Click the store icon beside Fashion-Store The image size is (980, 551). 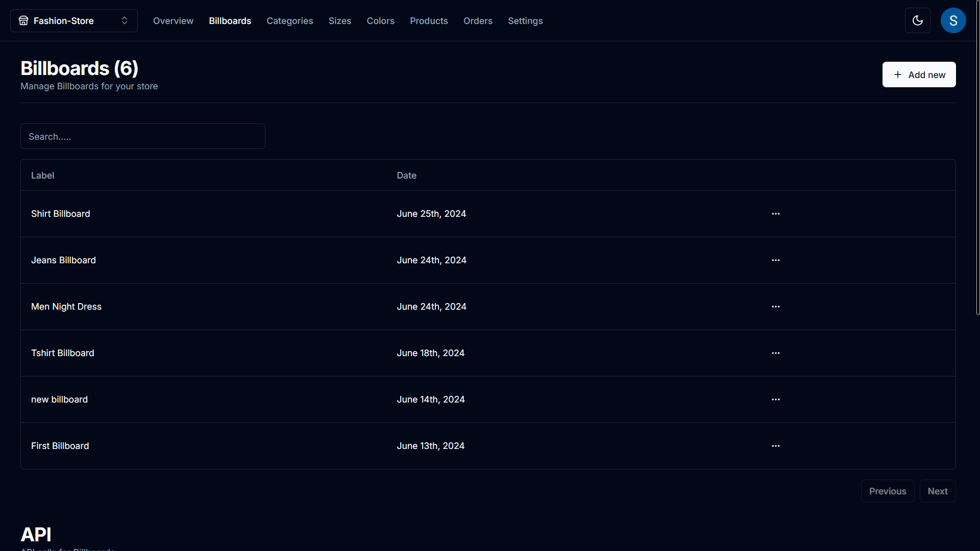[x=23, y=20]
